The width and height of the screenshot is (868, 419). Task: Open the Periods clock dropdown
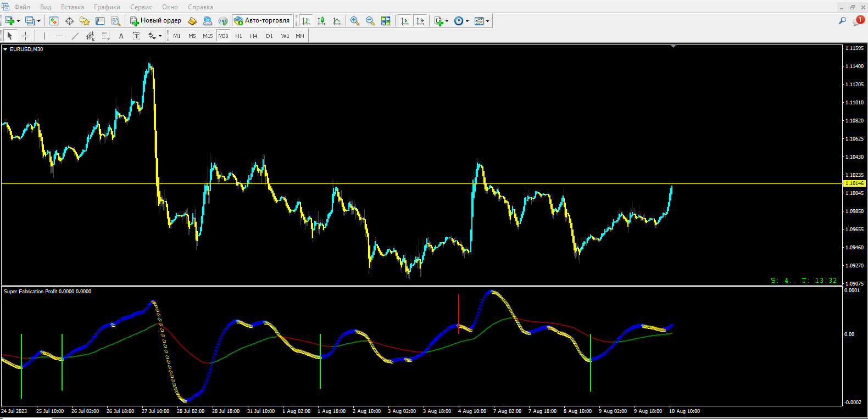tap(467, 21)
